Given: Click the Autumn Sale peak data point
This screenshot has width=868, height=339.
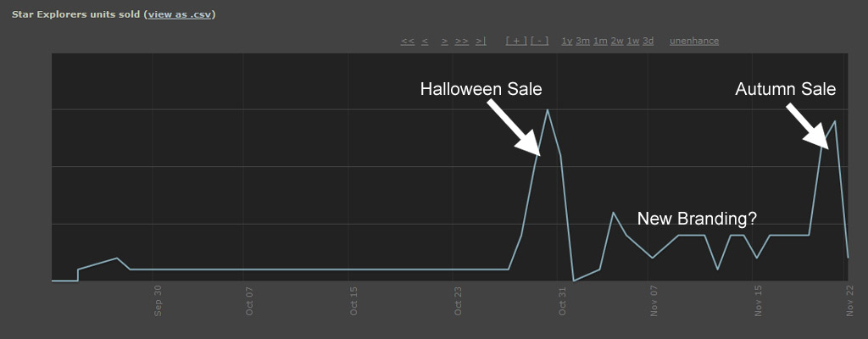Looking at the screenshot, I should point(835,120).
